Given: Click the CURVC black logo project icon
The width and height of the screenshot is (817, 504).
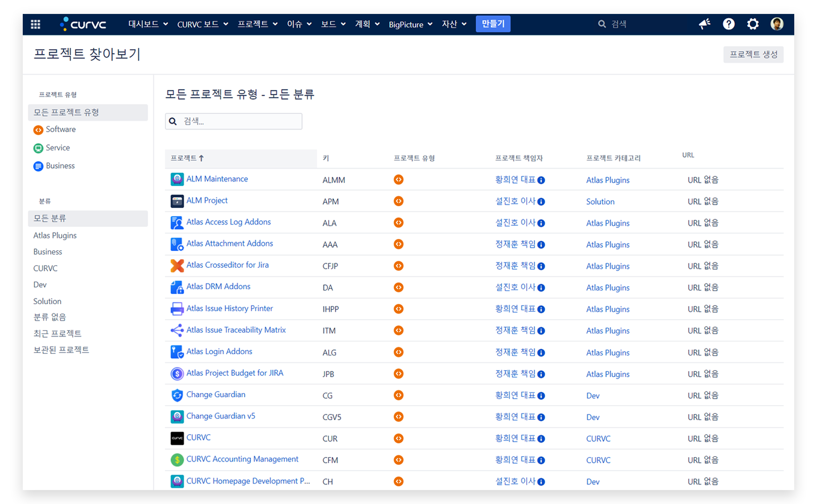Looking at the screenshot, I should tap(177, 438).
